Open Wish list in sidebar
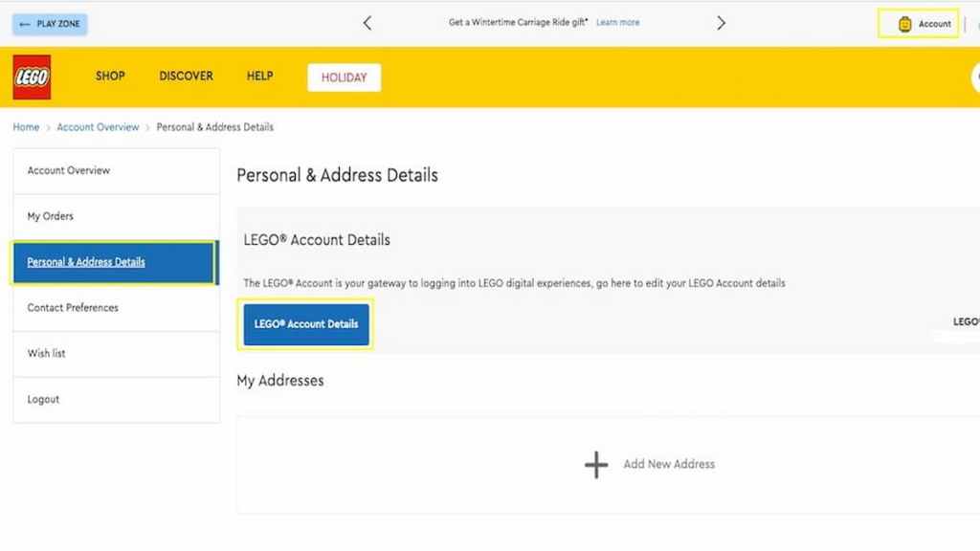 click(x=116, y=354)
